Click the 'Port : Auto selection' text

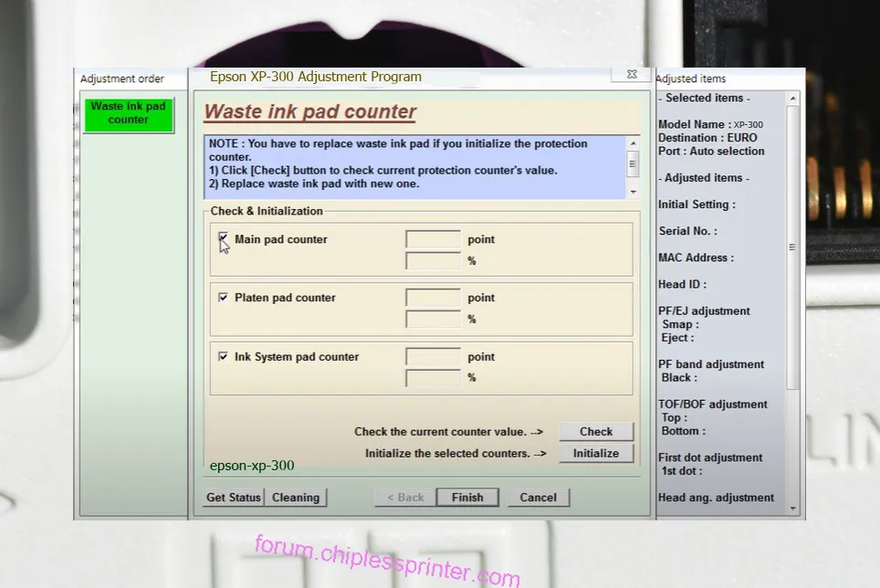[x=711, y=152]
